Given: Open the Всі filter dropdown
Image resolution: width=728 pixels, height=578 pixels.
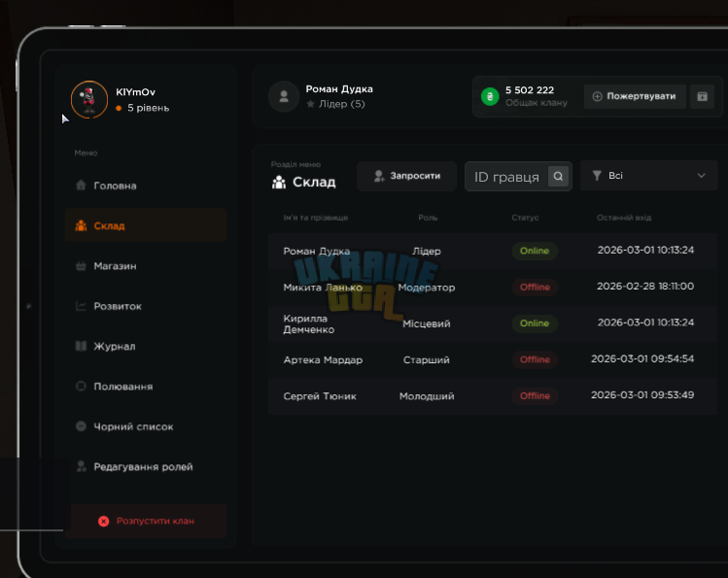Looking at the screenshot, I should click(x=648, y=176).
